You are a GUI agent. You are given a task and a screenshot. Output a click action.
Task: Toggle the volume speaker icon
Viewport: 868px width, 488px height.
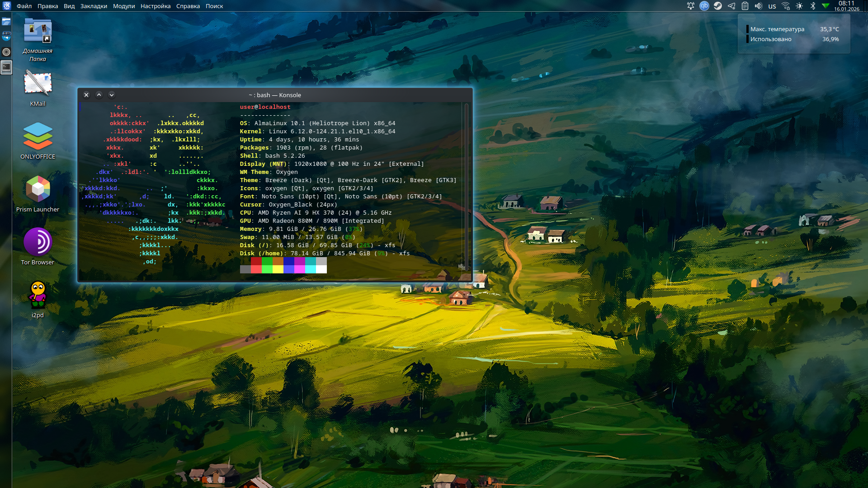pyautogui.click(x=758, y=6)
